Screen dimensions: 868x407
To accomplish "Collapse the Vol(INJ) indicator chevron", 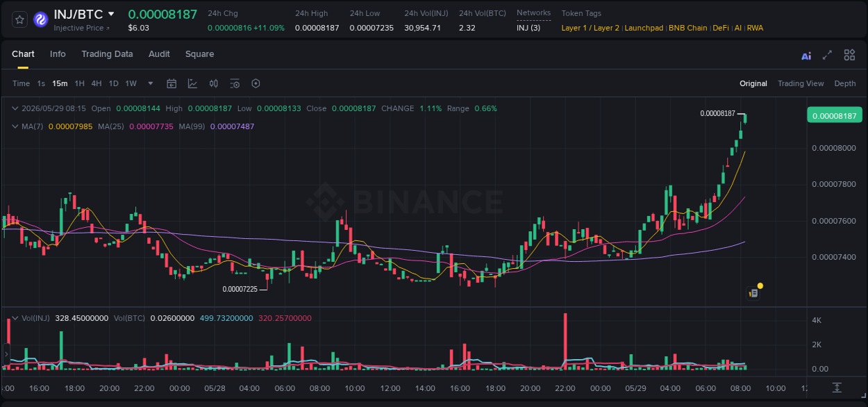I will pyautogui.click(x=15, y=318).
